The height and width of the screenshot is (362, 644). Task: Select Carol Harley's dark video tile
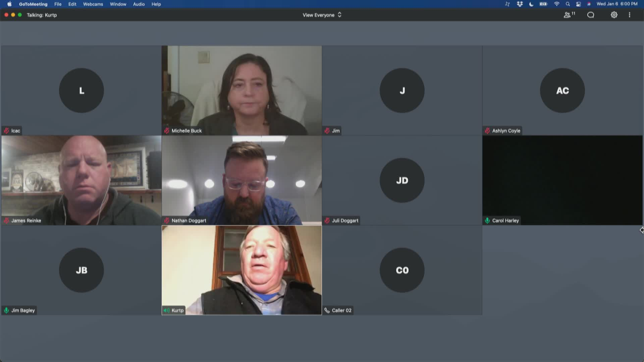562,180
